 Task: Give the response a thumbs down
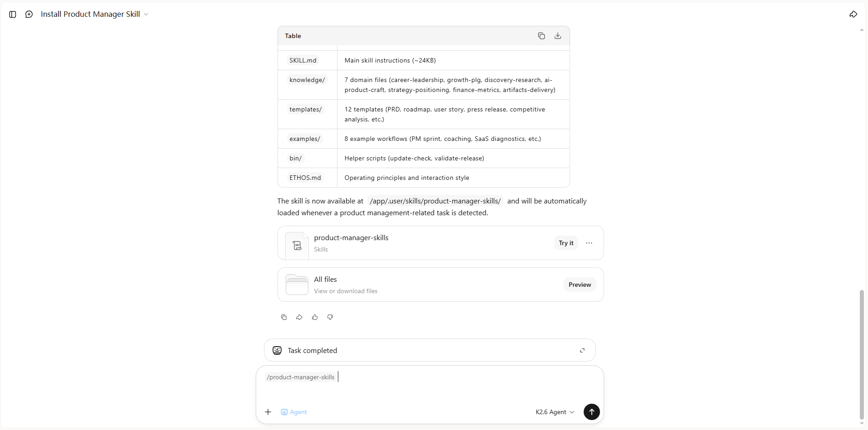pos(330,317)
